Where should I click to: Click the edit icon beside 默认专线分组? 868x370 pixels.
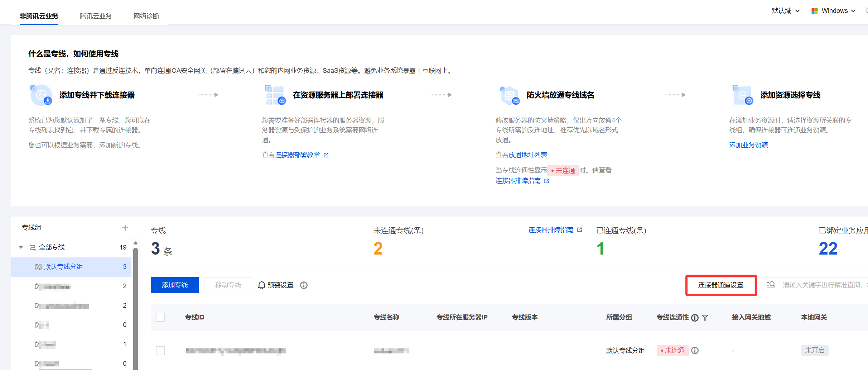click(38, 267)
